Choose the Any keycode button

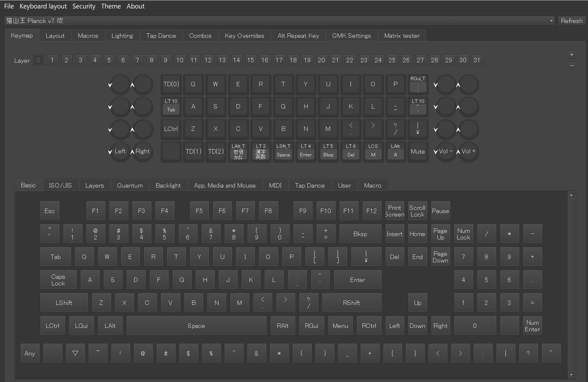[30, 353]
